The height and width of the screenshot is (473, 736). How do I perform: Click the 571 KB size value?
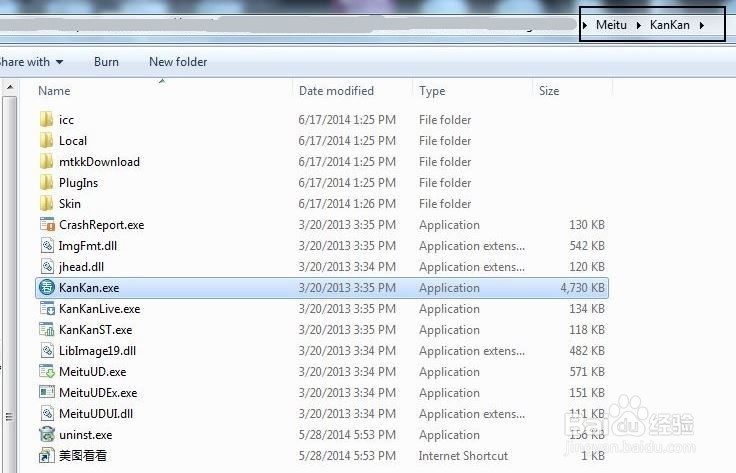587,372
